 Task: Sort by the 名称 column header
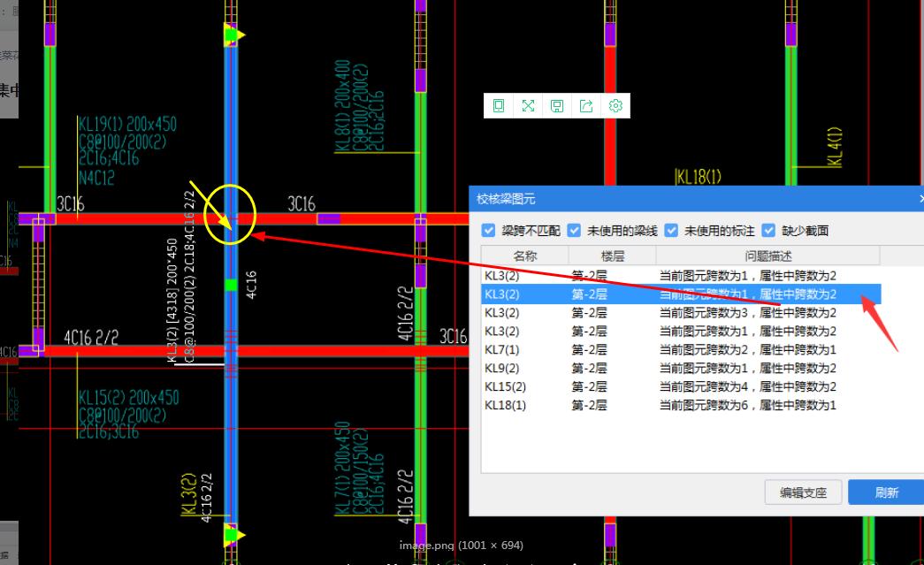(525, 256)
